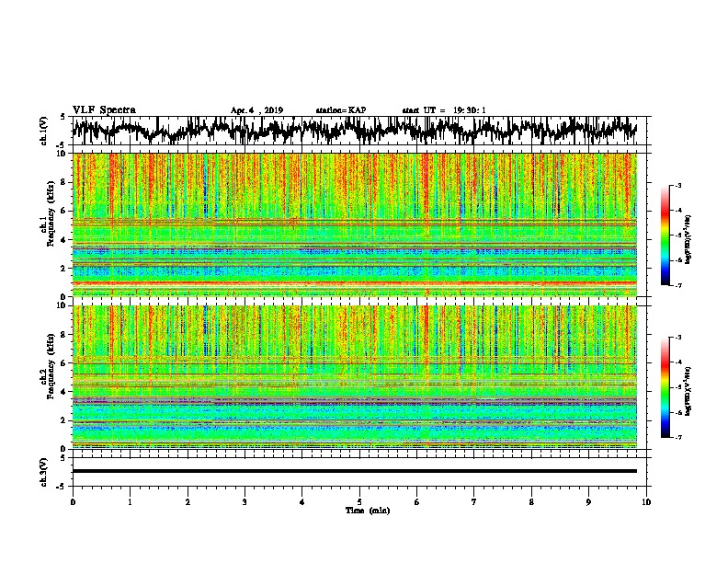Select the date text "Apr. 4 , 2019"
Screen dimensions: 728x563
click(256, 110)
